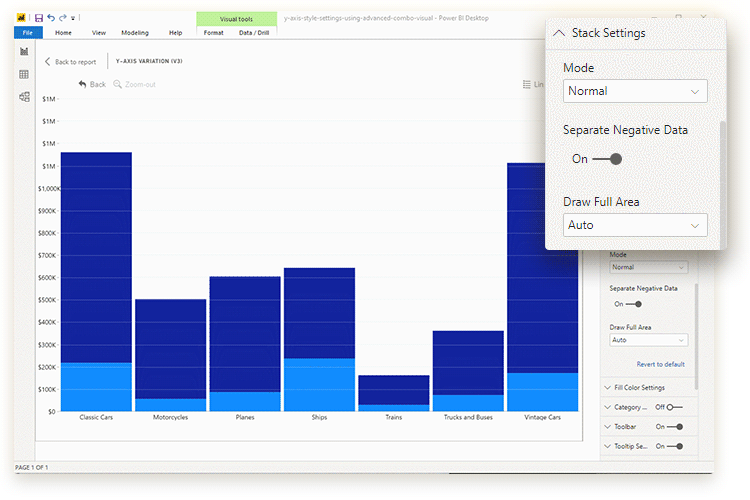
Task: Click the Save icon in the title bar
Action: coord(39,18)
